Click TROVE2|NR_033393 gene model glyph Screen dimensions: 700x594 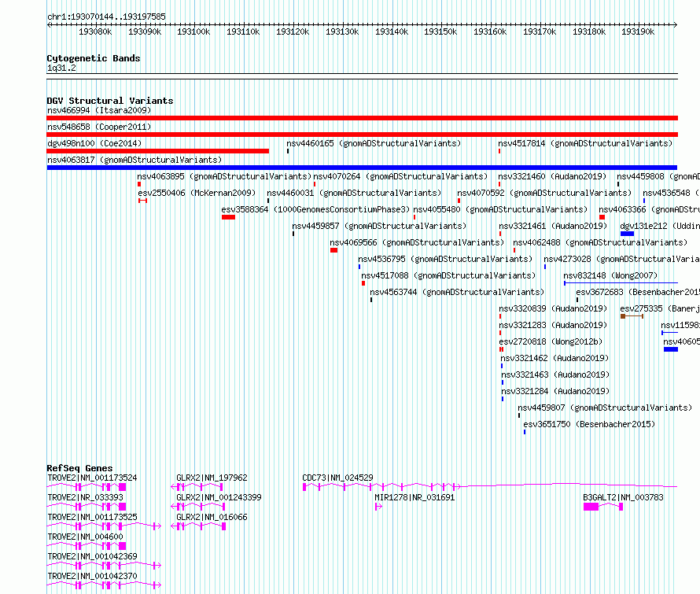pos(87,507)
